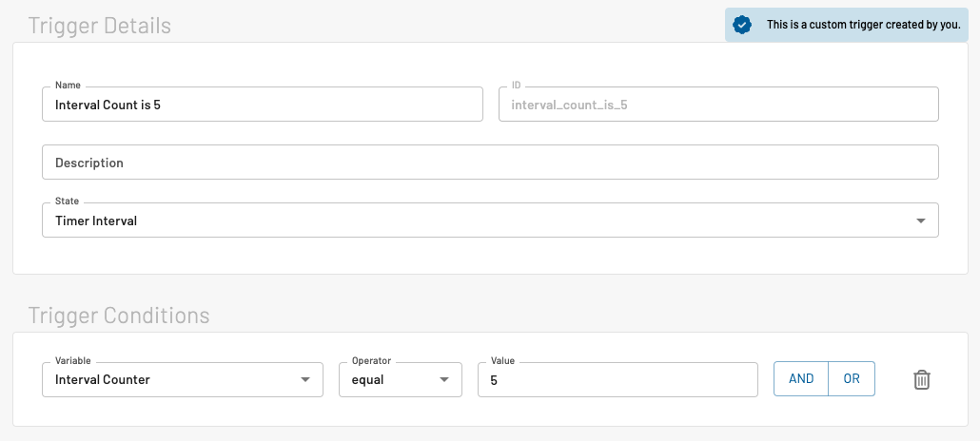980x441 pixels.
Task: Open the State dropdown showing Timer Interval
Action: pos(490,220)
